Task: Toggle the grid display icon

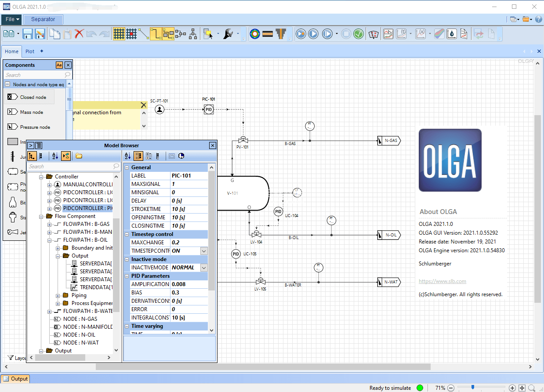Action: [x=119, y=34]
